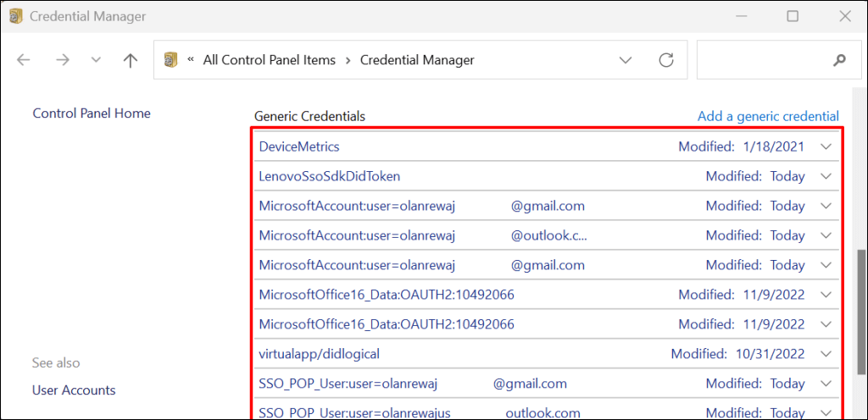This screenshot has height=420, width=868.
Task: Open Control Panel Home link
Action: [x=92, y=113]
